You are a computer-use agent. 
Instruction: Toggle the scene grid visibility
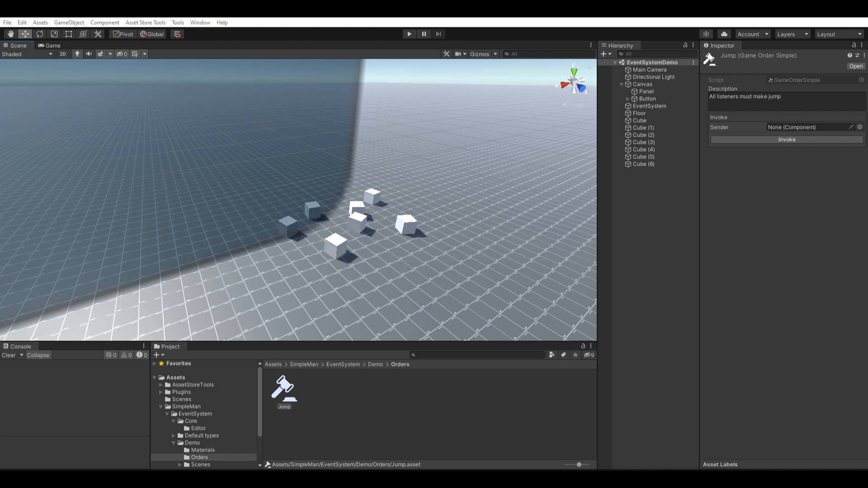click(135, 54)
